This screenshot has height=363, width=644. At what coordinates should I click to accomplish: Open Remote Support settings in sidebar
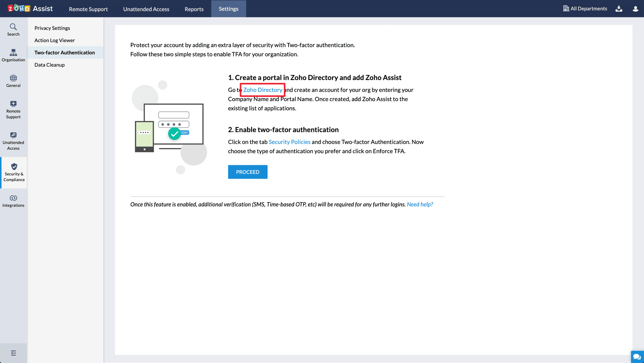pyautogui.click(x=13, y=110)
